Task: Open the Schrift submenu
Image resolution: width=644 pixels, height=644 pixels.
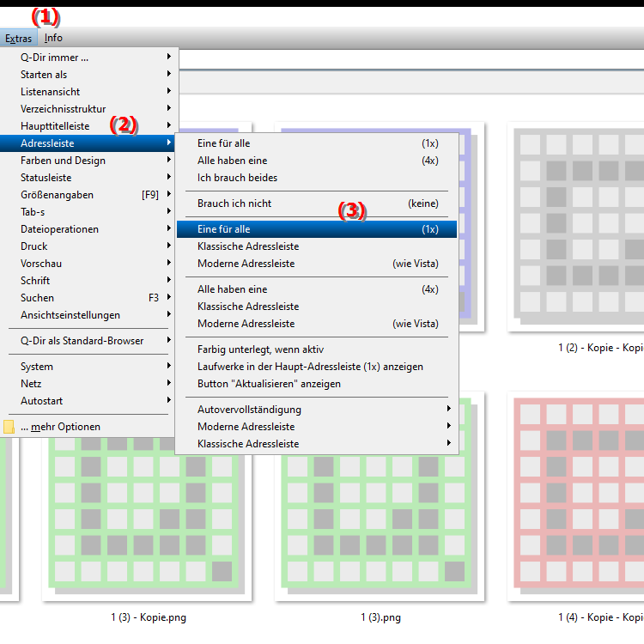Action: (x=88, y=281)
